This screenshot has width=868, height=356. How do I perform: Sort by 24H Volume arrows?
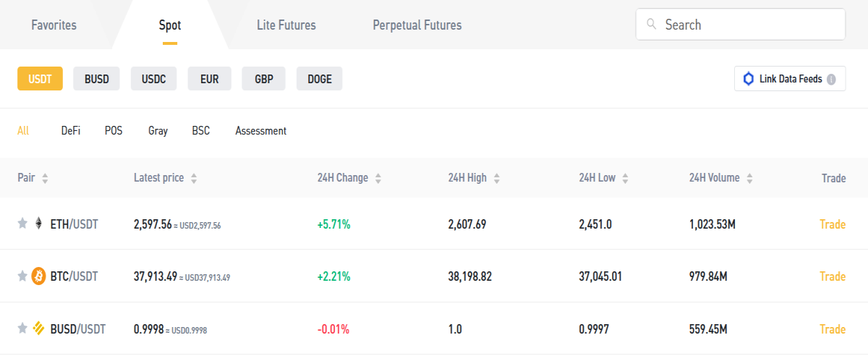[749, 178]
